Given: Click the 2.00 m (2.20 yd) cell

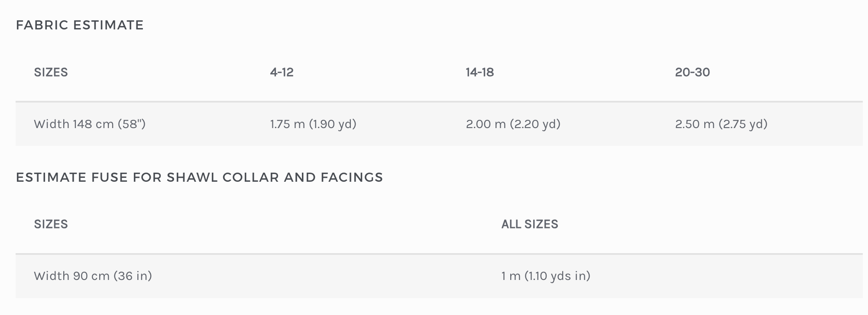Looking at the screenshot, I should [x=513, y=124].
